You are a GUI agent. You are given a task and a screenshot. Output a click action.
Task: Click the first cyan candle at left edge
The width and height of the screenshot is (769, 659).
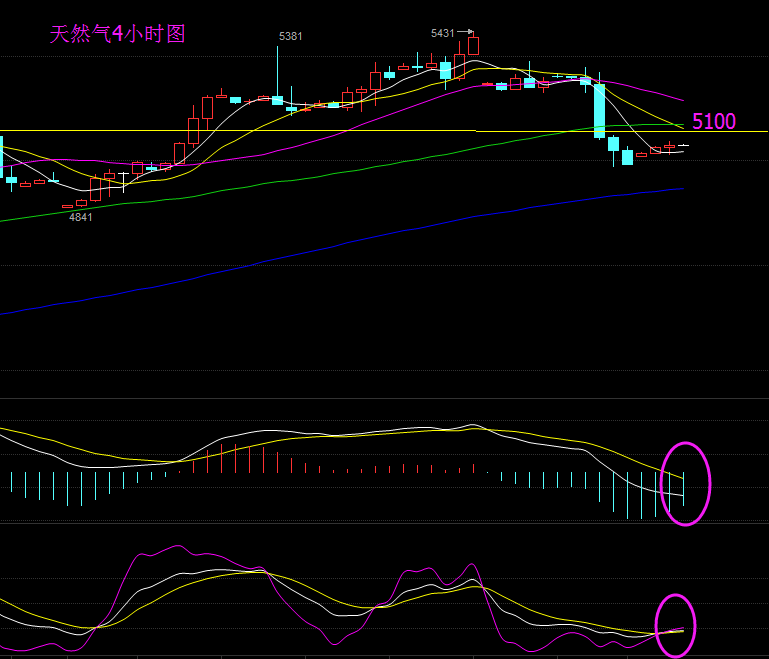(2, 160)
